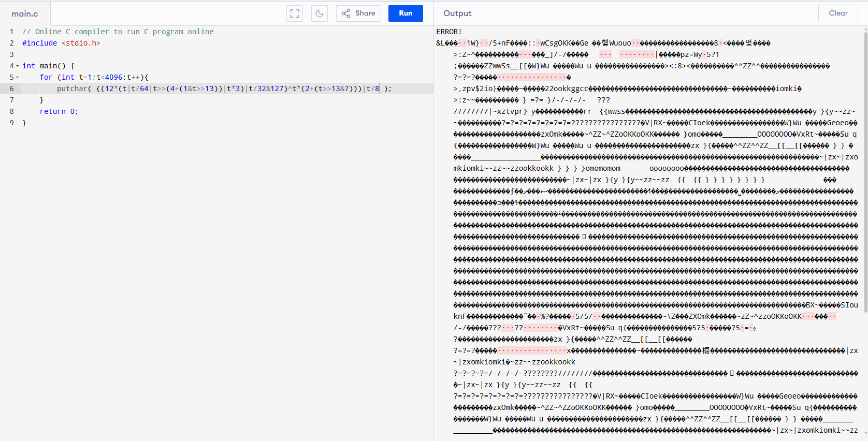Run the C program
The width and height of the screenshot is (868, 441).
point(406,13)
